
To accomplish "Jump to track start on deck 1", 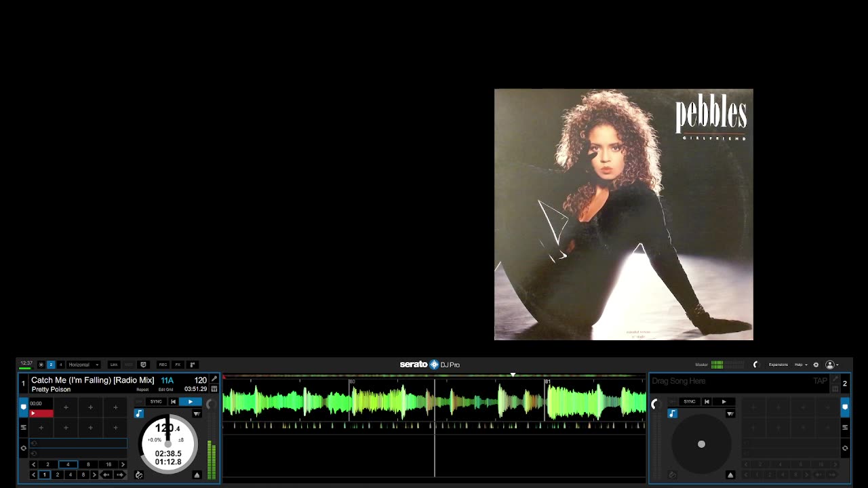I will pos(174,402).
